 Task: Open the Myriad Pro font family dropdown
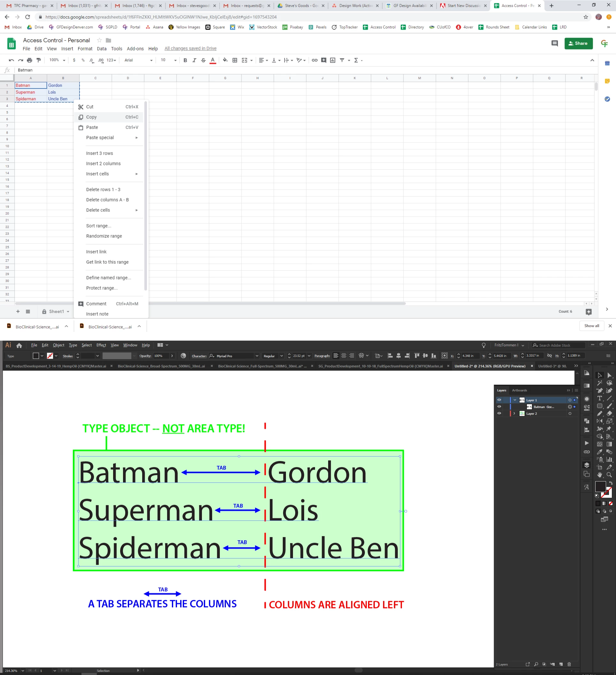pos(257,356)
